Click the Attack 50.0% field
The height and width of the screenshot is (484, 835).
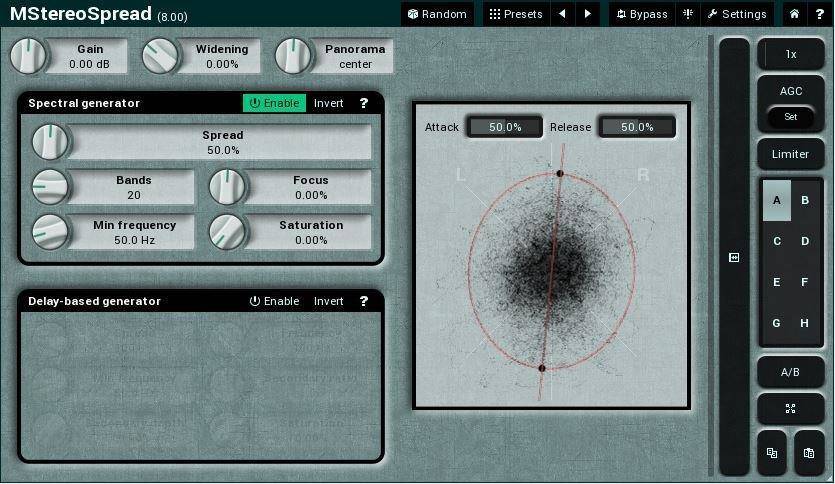point(505,127)
